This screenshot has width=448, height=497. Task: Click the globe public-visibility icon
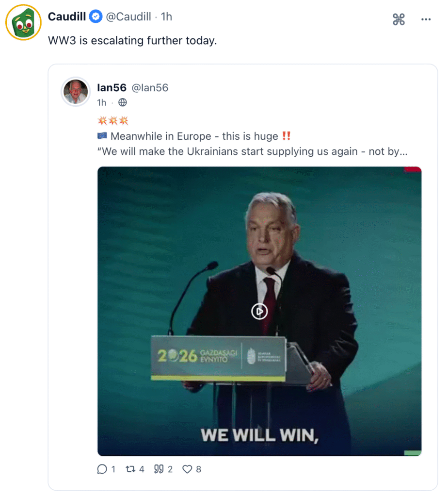[123, 102]
